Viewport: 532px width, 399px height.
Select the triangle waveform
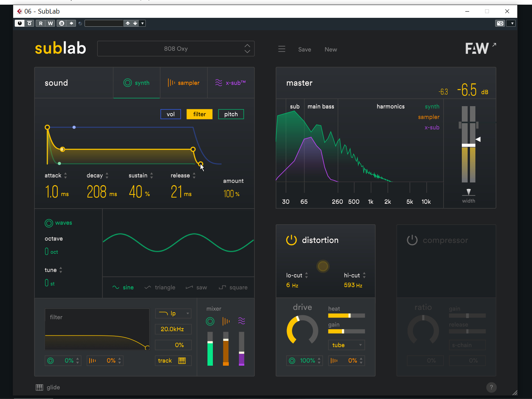pyautogui.click(x=160, y=287)
